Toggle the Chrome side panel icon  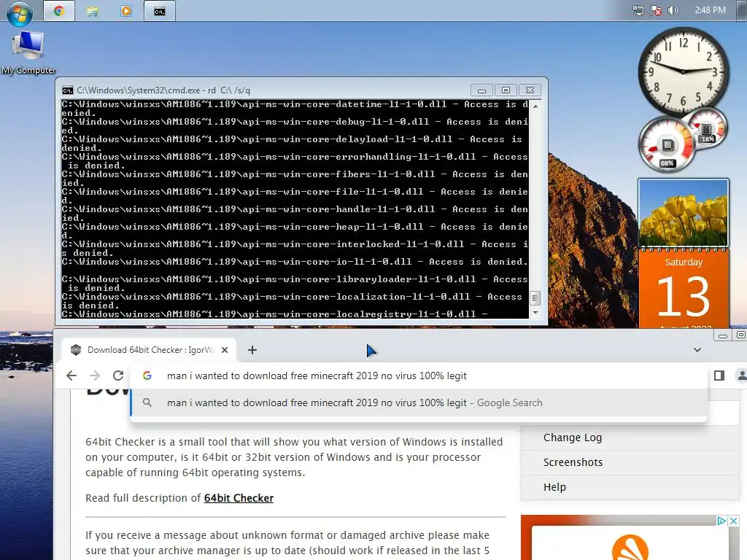719,376
